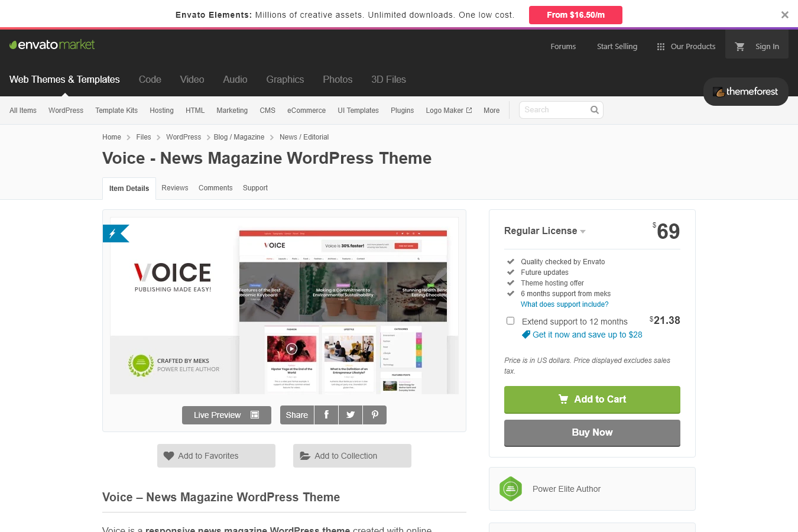Screen dimensions: 798x532
Task: Click Add to Favorites button
Action: tap(216, 456)
